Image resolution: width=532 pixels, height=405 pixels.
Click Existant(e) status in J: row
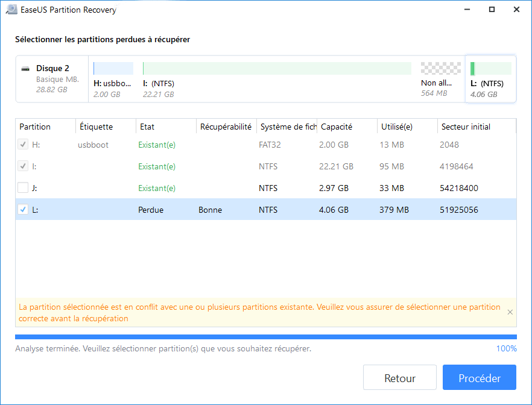coord(157,188)
